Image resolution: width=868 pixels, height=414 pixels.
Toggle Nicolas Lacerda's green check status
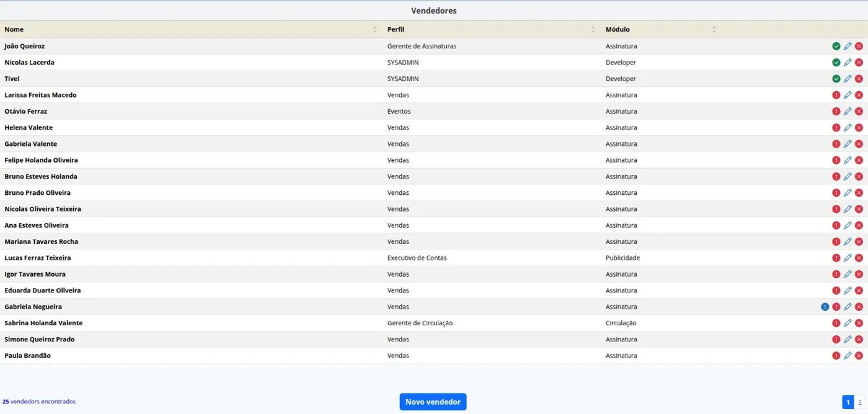[836, 62]
